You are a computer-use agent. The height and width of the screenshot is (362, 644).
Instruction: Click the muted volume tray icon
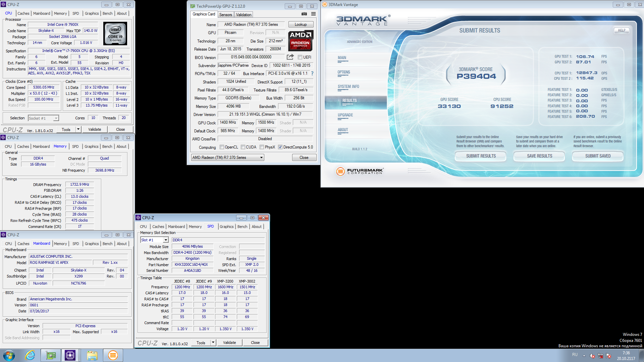pyautogui.click(x=592, y=356)
